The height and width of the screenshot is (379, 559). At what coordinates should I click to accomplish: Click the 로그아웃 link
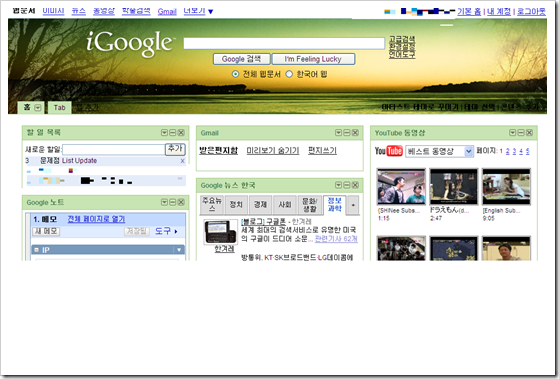click(531, 12)
